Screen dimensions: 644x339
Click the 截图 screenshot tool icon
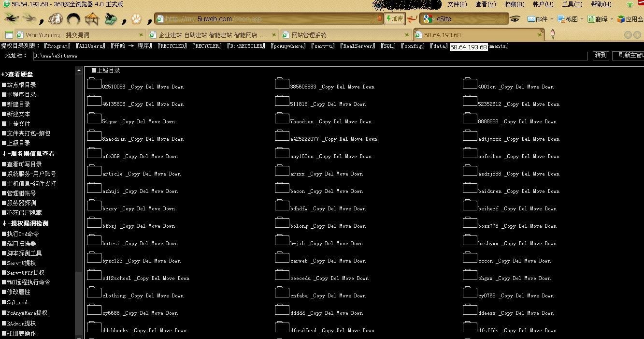pos(561,19)
